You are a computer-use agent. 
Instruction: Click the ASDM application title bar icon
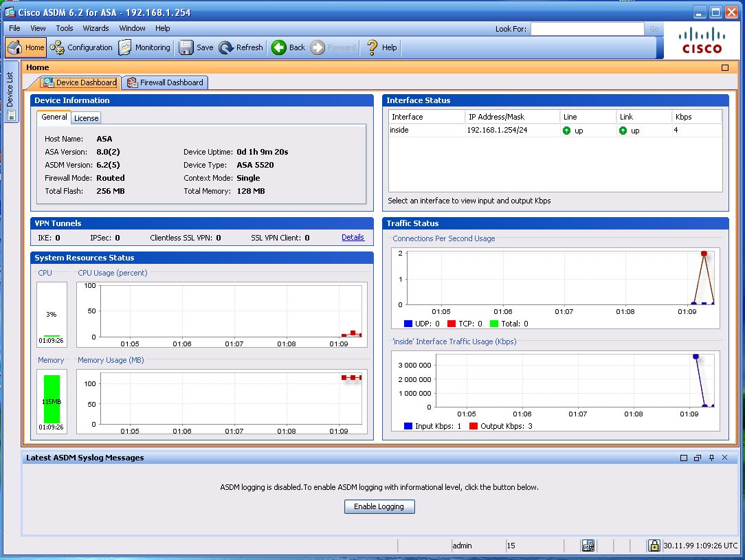(x=10, y=12)
